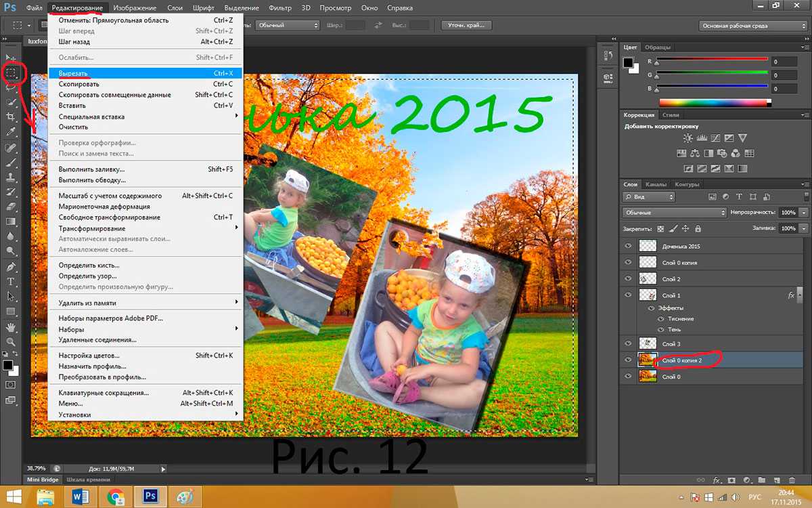The width and height of the screenshot is (812, 508).
Task: Click the lock all layer icon
Action: 698,229
